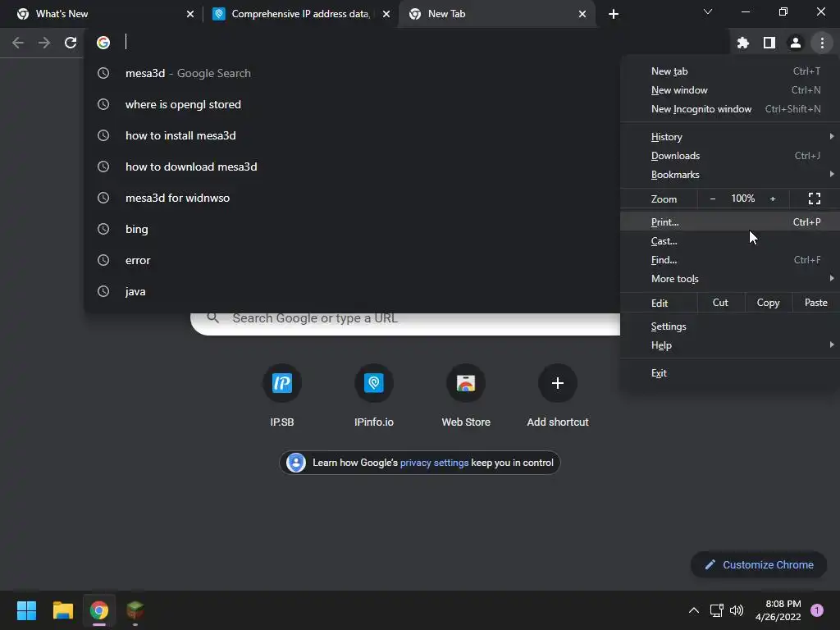Click the browser forward arrow
Screen dimensions: 840x630
(44, 43)
